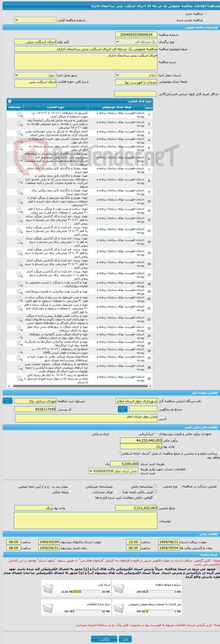Open the نوع برگزاری dropdown
220x644 pixels.
click(136, 42)
